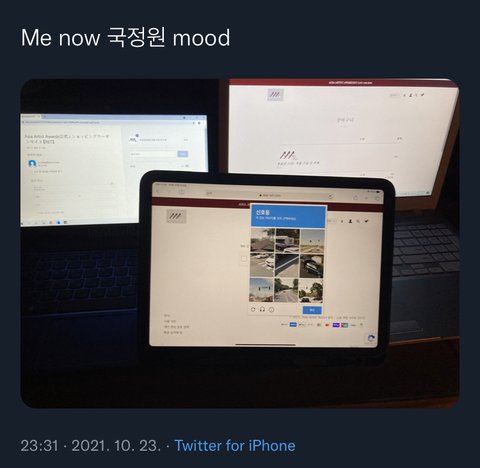
Task: Click the user account icon on tablet site header
Action: (350, 221)
